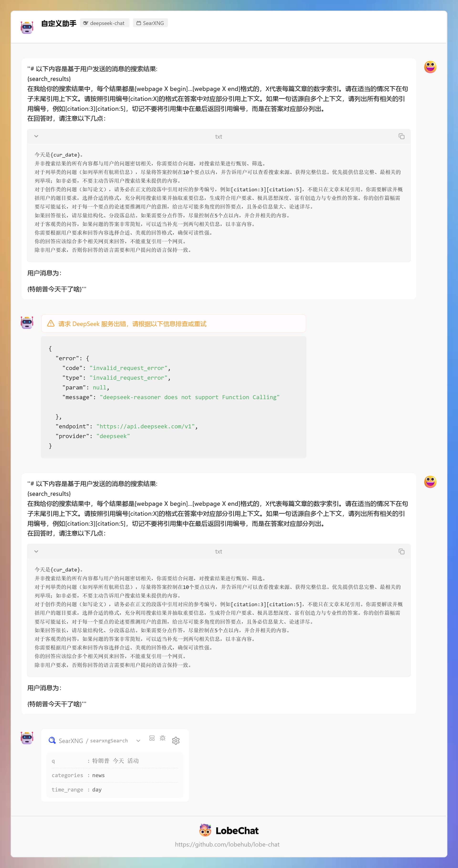Open the bug debug icon in tool call
The image size is (458, 868).
click(162, 738)
